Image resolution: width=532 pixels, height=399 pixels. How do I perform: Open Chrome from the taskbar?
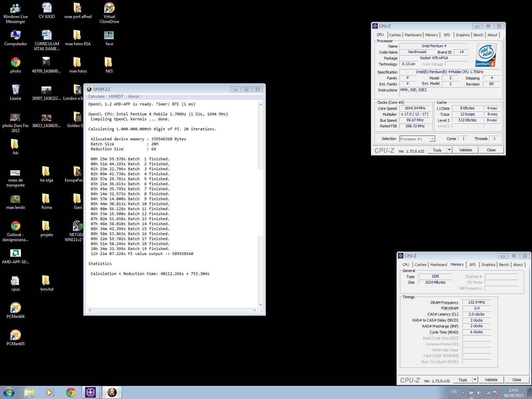[70, 393]
